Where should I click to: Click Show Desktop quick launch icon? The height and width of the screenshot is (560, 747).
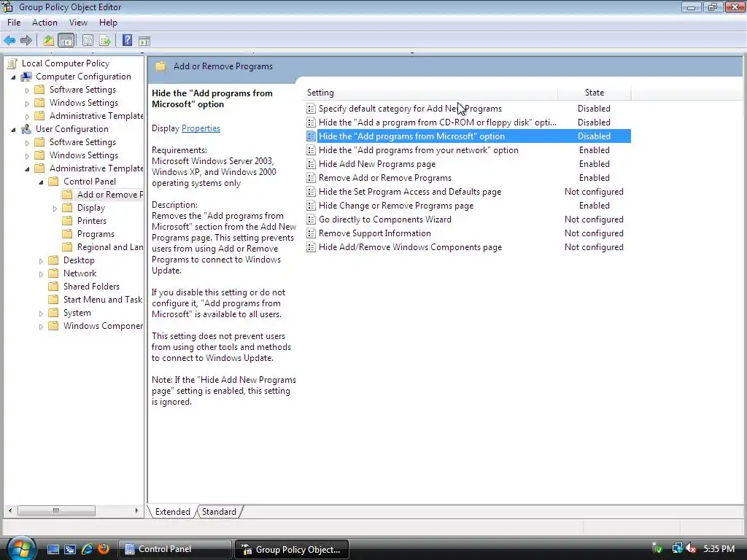[53, 549]
